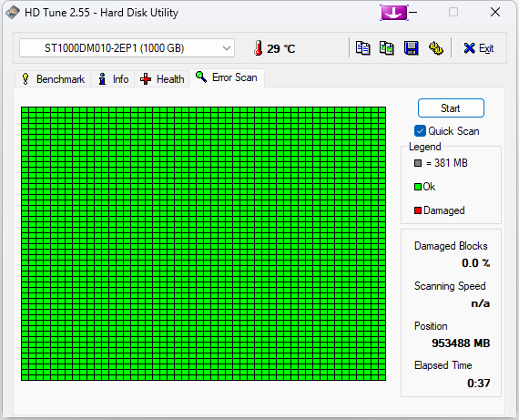Click the floppy disk save screenshot icon
519x420 pixels.
[411, 48]
